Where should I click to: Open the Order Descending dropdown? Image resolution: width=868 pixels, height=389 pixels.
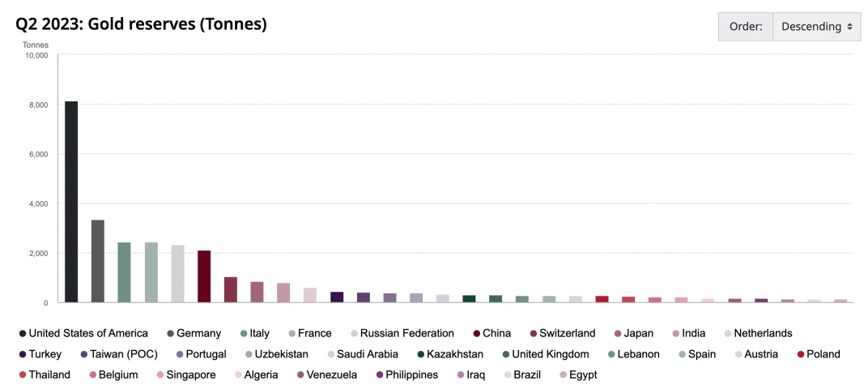(x=816, y=27)
